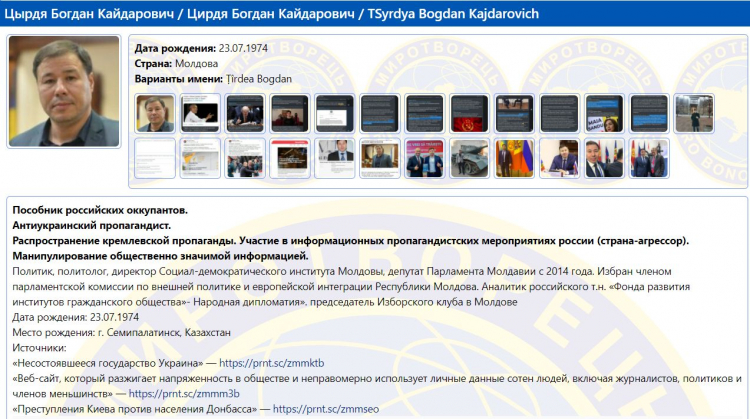Click the biography line starting 'Политик, политолог, директор'
The height and width of the screenshot is (419, 750).
click(342, 271)
